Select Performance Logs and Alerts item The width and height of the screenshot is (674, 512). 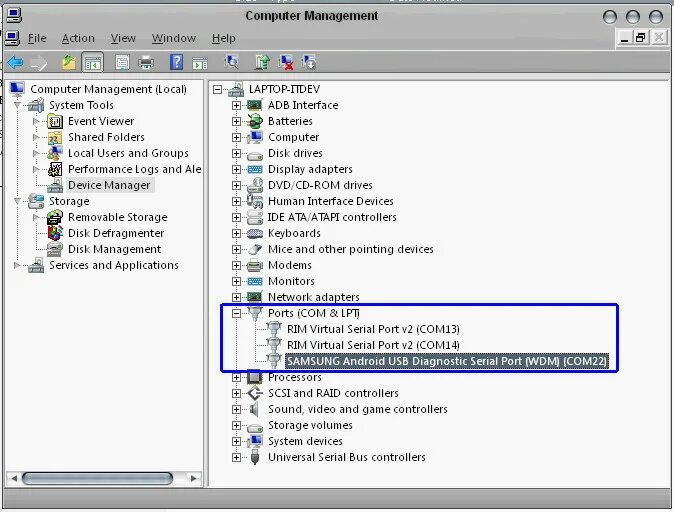135,169
